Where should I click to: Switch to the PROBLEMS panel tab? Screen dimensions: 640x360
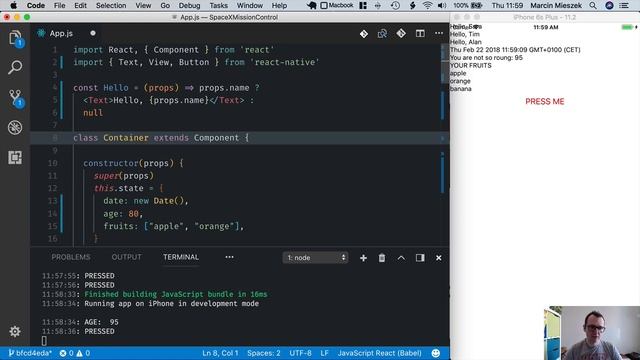coord(71,257)
